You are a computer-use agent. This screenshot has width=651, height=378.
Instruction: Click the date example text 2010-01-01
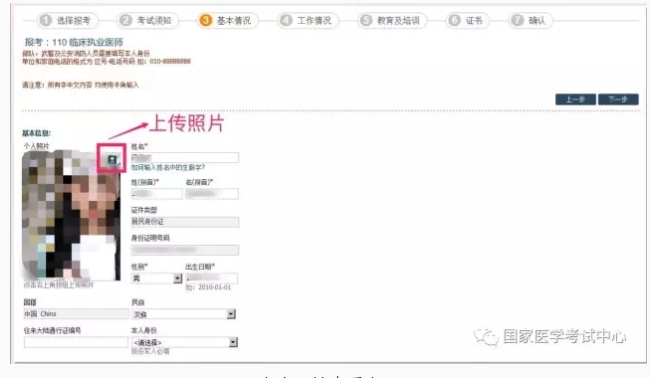[x=214, y=287]
